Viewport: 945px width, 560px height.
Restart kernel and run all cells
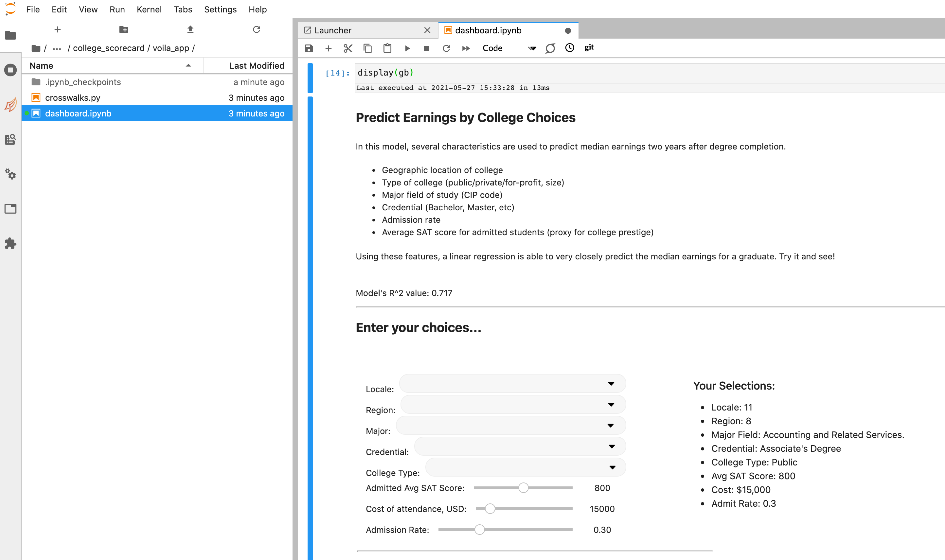pyautogui.click(x=466, y=48)
